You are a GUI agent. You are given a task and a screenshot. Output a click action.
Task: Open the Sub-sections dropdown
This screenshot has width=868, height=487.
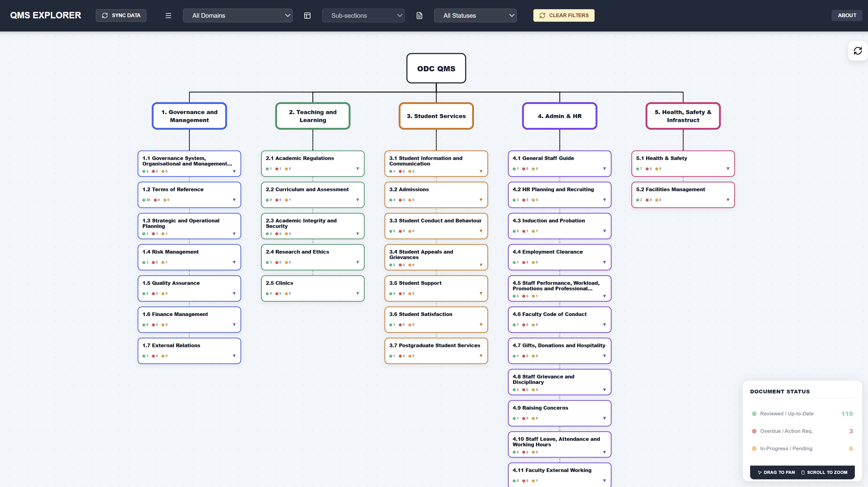click(363, 16)
